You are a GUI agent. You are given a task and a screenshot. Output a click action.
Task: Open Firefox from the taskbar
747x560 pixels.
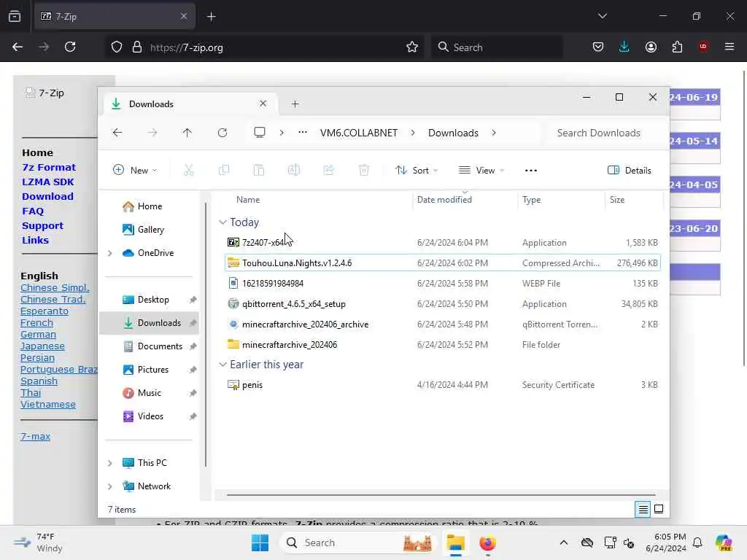coord(487,542)
